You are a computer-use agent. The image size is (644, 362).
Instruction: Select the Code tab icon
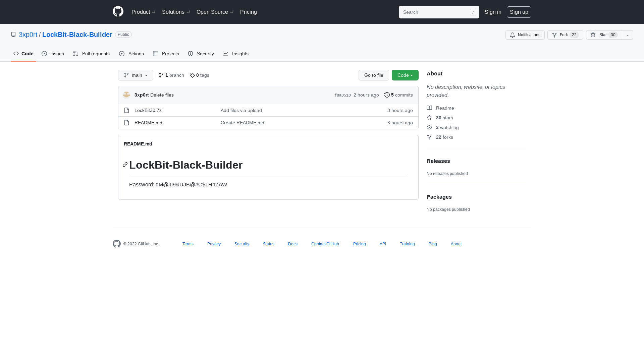(x=16, y=54)
